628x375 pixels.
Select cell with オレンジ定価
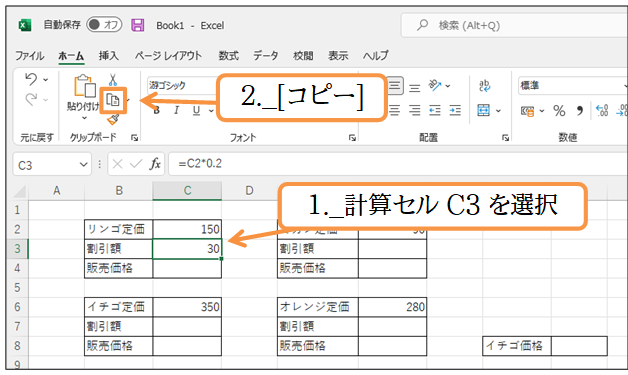[x=318, y=307]
